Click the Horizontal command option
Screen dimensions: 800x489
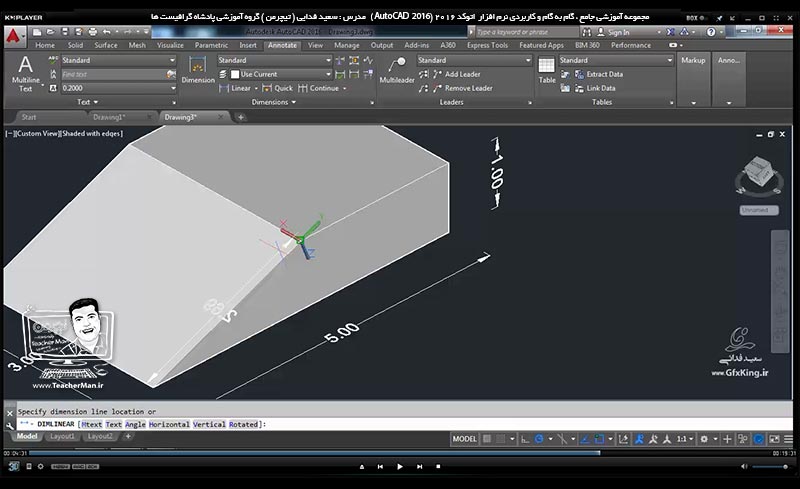[169, 424]
